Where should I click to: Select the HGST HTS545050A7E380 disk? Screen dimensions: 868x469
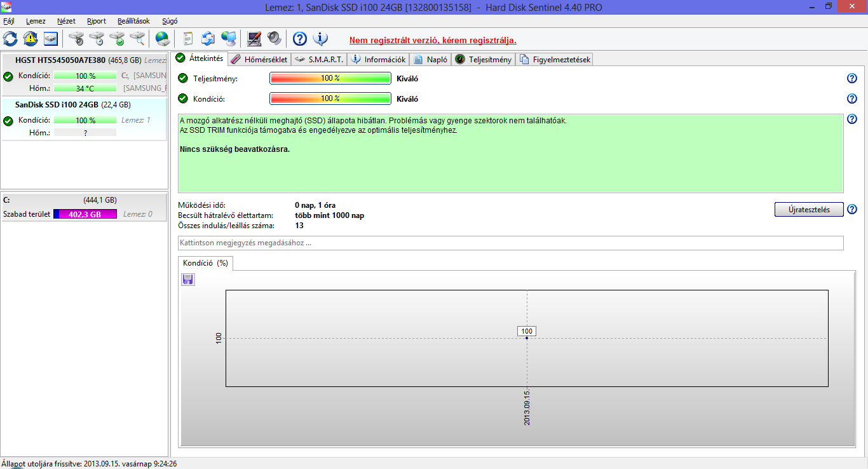(x=85, y=74)
